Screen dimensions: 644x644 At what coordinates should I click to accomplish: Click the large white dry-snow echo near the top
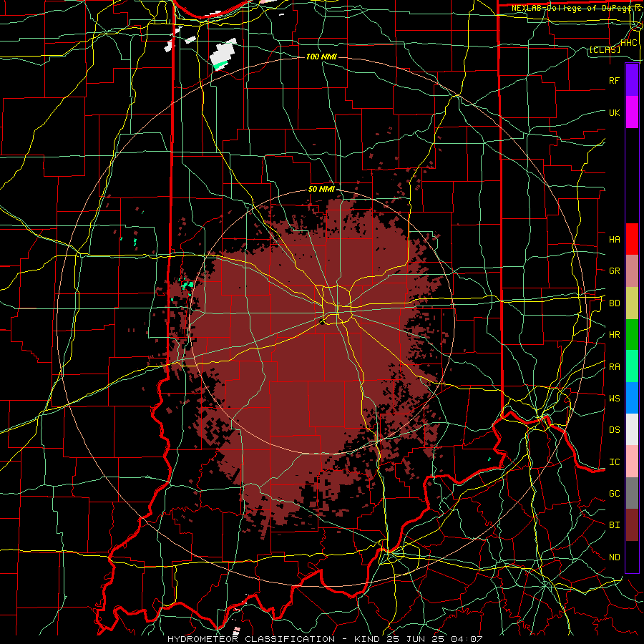pos(223,54)
